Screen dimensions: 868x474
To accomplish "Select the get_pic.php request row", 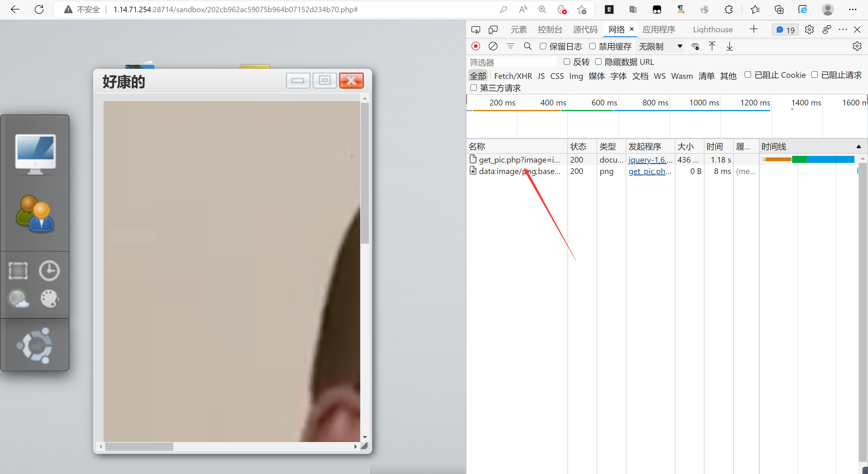I will 519,160.
